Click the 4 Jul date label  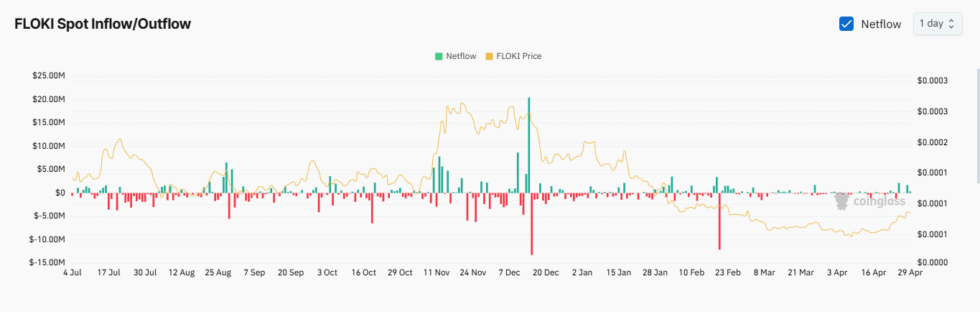73,273
